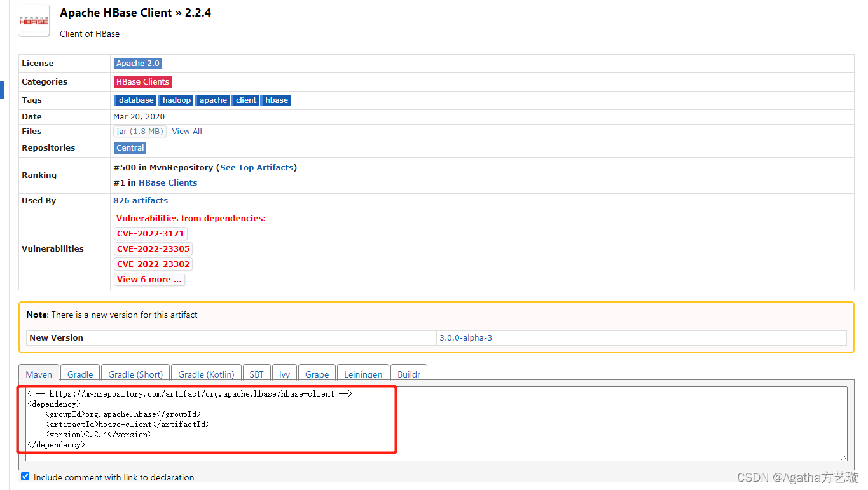This screenshot has width=868, height=490.
Task: Switch to the Gradle tab
Action: [x=80, y=374]
